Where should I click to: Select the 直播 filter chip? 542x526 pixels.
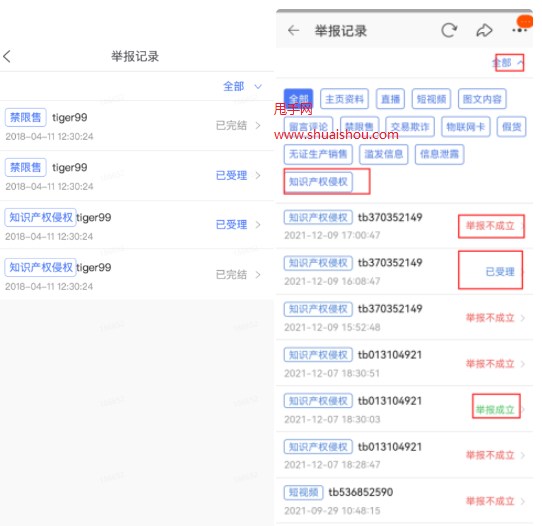(x=390, y=99)
